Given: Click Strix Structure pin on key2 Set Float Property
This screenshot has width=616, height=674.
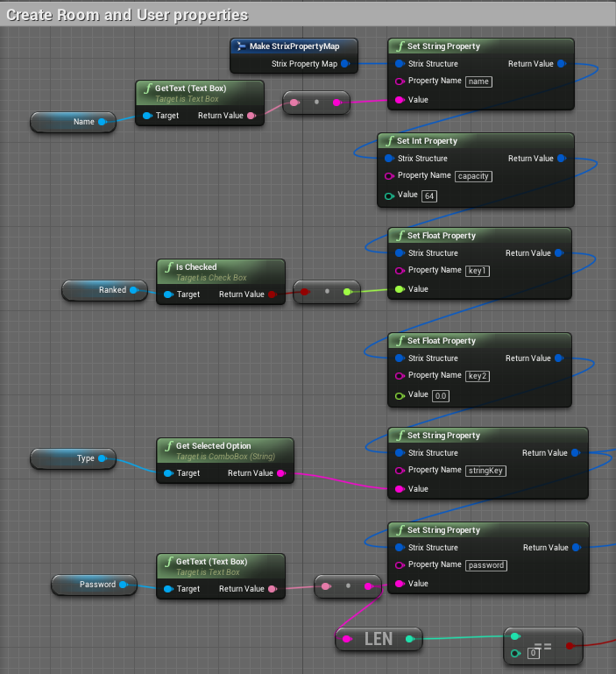Looking at the screenshot, I should 400,358.
